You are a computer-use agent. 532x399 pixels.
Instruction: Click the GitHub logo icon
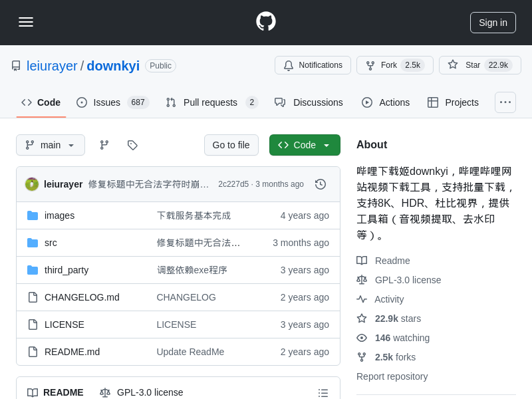point(266,22)
